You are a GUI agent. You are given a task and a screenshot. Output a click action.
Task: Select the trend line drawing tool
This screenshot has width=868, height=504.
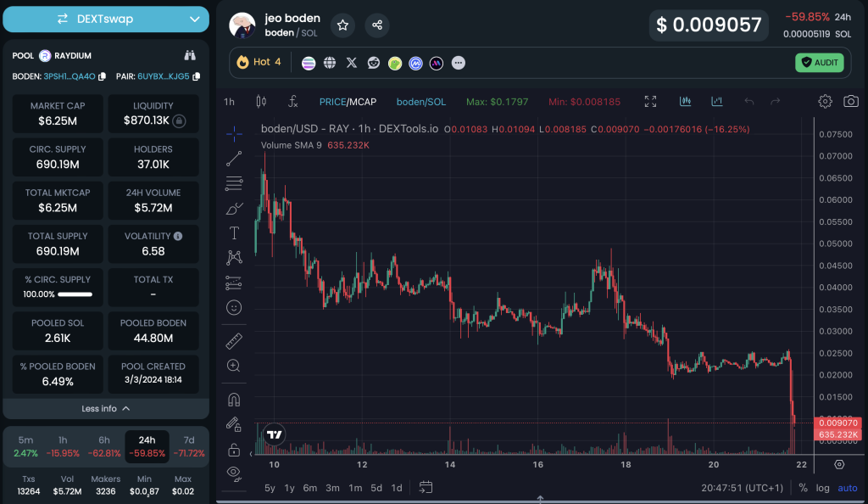click(235, 158)
